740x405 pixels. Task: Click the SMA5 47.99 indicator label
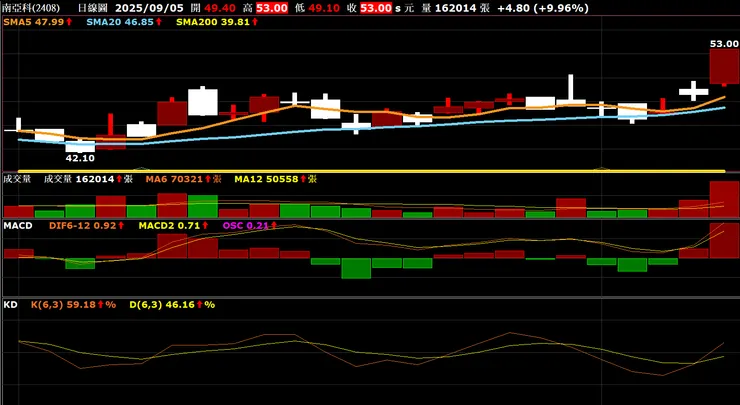pyautogui.click(x=38, y=22)
